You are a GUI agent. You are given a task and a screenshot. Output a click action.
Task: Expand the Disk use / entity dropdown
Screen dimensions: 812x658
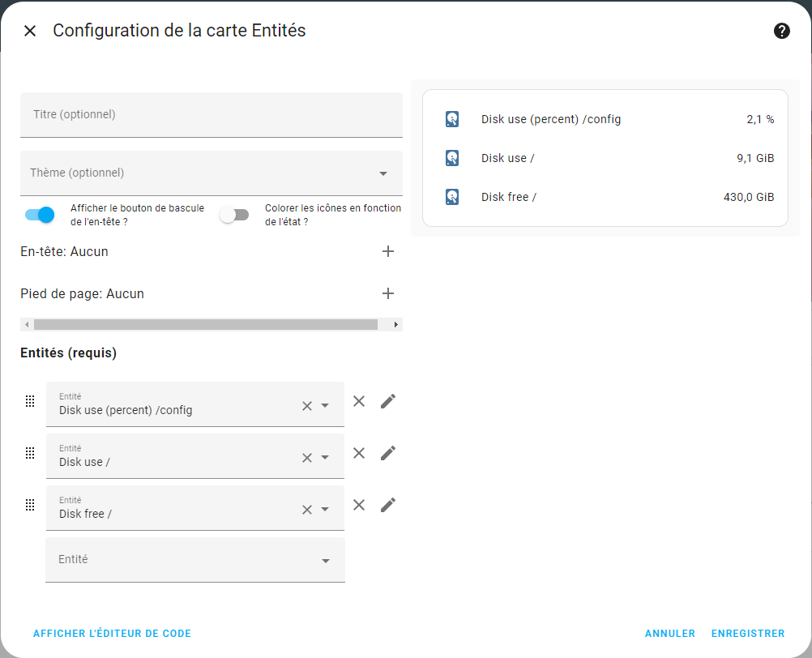[325, 457]
